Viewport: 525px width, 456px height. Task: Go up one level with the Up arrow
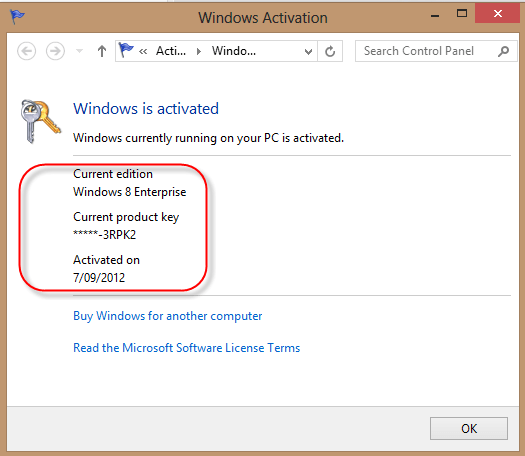tap(102, 51)
